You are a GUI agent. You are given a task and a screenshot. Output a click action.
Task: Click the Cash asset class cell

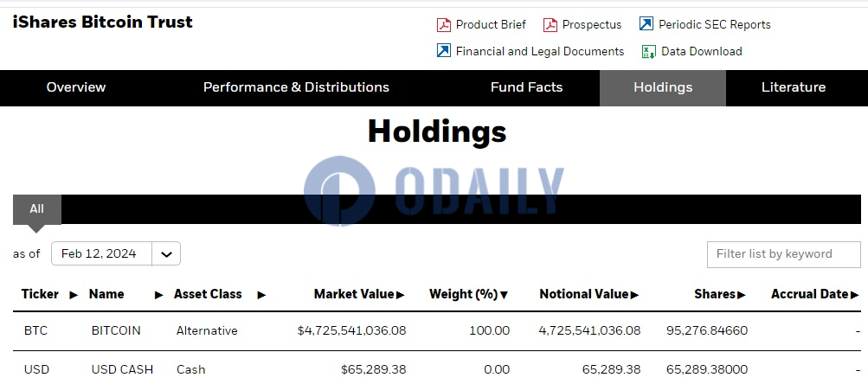click(x=191, y=369)
